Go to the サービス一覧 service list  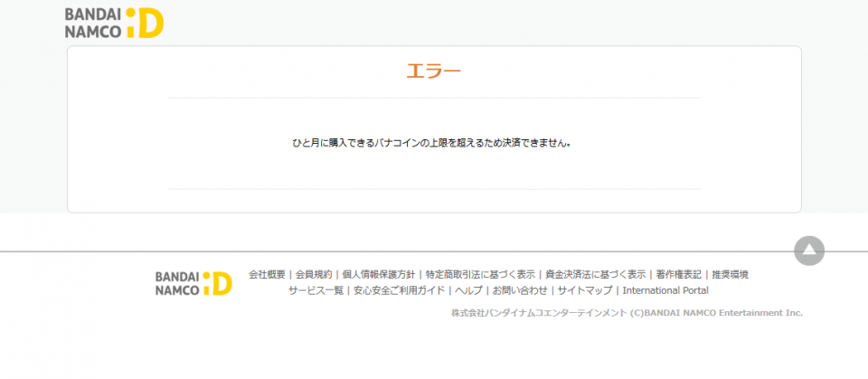pyautogui.click(x=316, y=290)
